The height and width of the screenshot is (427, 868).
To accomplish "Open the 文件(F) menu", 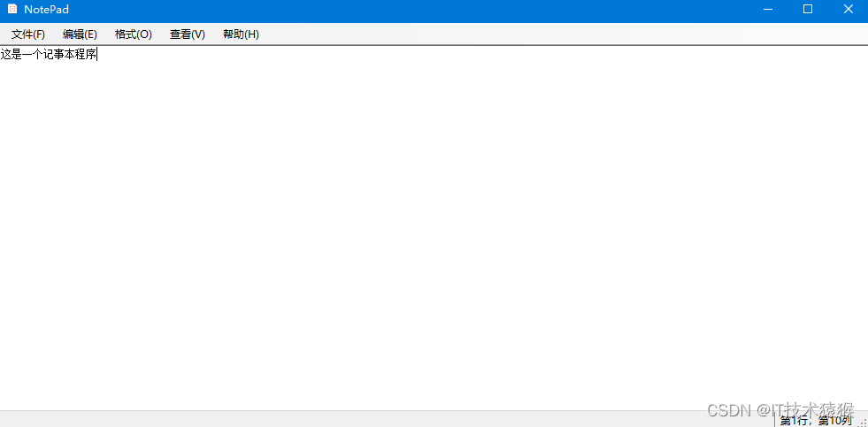I will click(x=28, y=34).
